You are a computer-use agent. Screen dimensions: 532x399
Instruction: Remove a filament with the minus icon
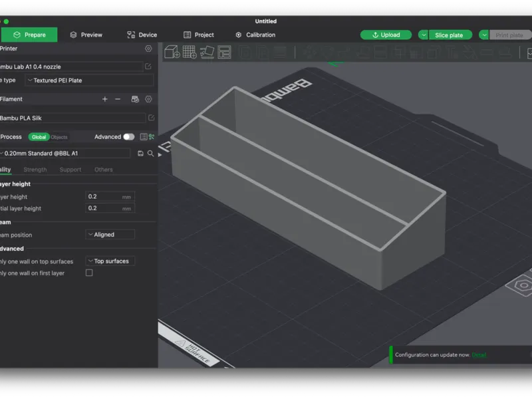(x=118, y=99)
